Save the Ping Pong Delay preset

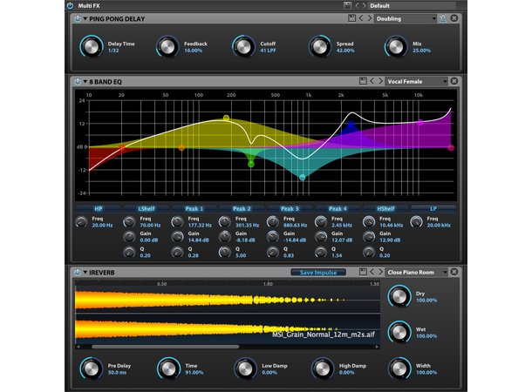tap(351, 18)
